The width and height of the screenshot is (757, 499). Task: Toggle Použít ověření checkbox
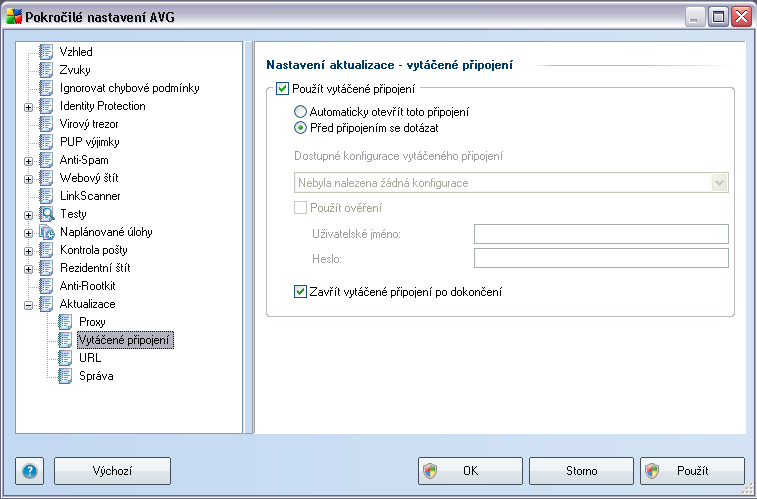(x=300, y=208)
